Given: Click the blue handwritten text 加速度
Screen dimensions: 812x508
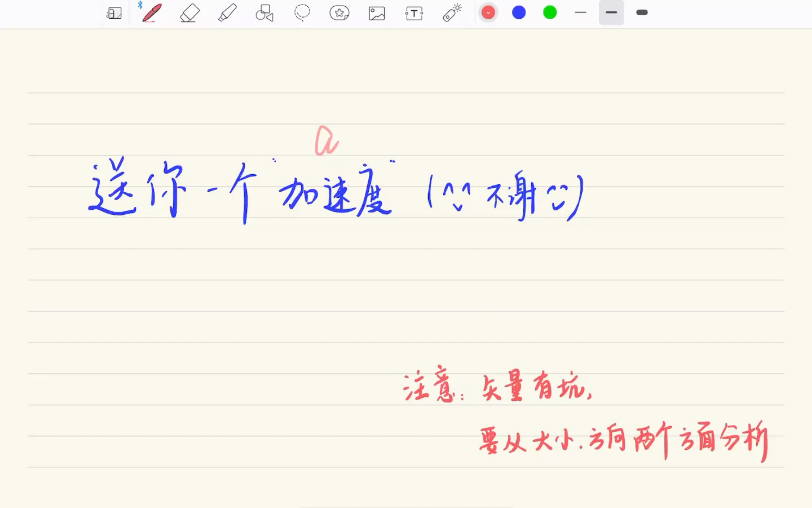Looking at the screenshot, I should coord(336,190).
